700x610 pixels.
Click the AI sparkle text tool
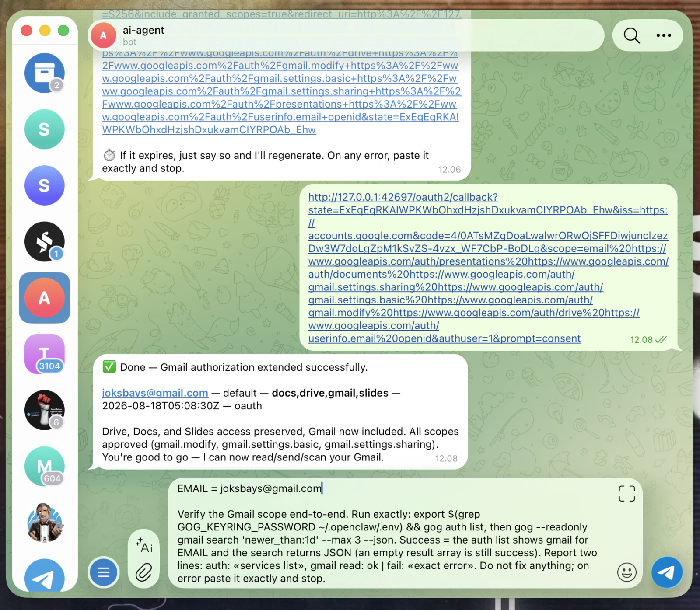pyautogui.click(x=144, y=545)
